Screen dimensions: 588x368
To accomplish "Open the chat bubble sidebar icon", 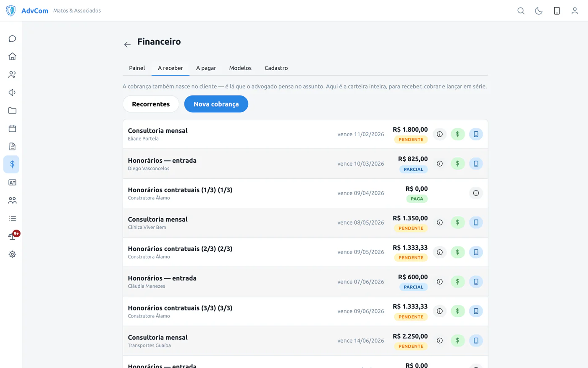I will pos(12,39).
